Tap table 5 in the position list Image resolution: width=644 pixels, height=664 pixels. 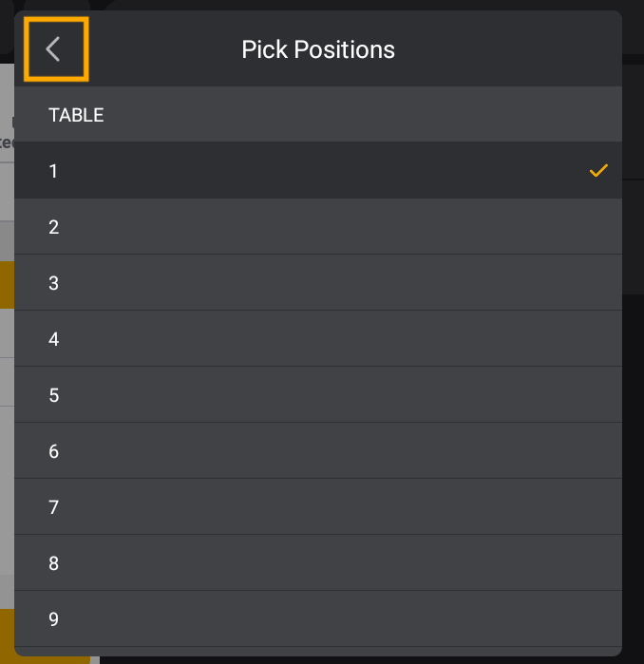tap(285, 395)
